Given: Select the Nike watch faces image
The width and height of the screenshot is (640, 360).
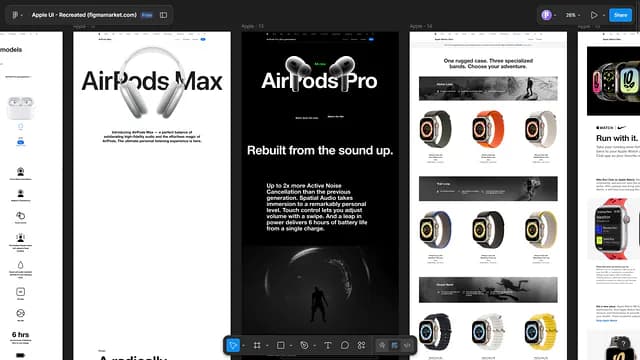Looking at the screenshot, I should coord(613,81).
